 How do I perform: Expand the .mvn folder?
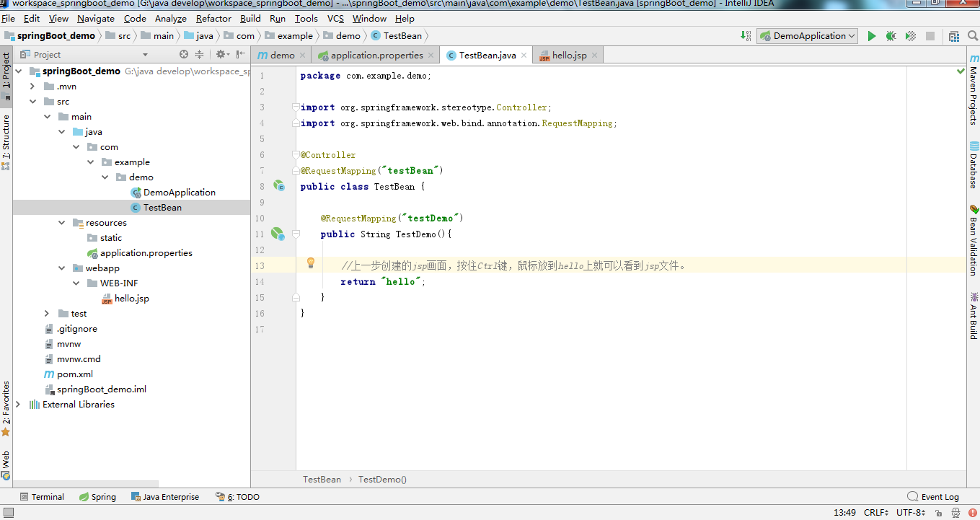coord(32,87)
